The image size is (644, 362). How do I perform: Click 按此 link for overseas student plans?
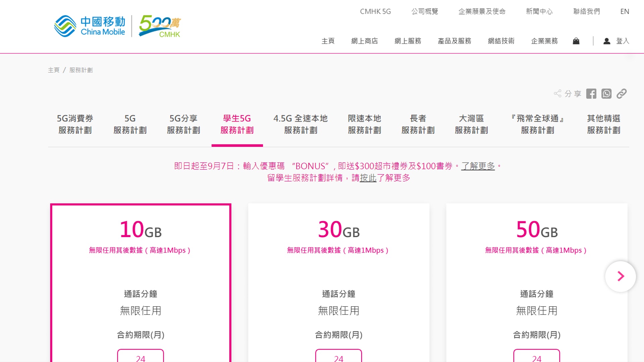[x=368, y=178]
